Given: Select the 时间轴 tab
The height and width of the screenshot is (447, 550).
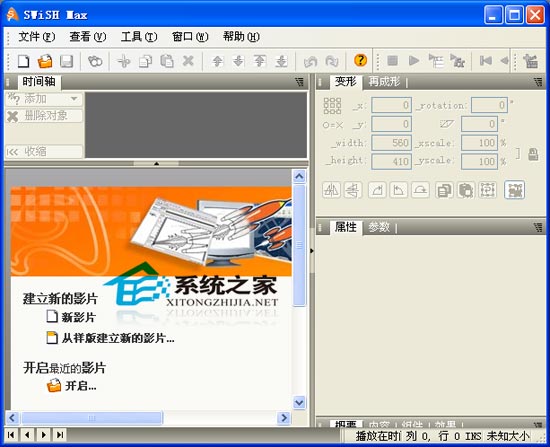Looking at the screenshot, I should click(x=39, y=82).
